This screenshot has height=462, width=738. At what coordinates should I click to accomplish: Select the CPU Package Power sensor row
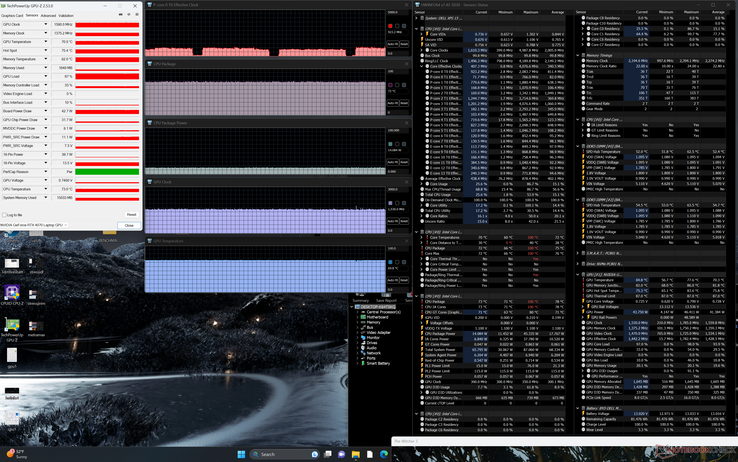pyautogui.click(x=493, y=334)
